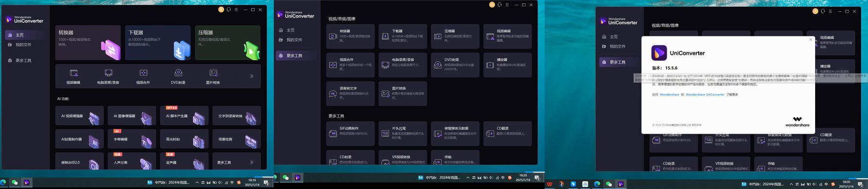Open DVD刻录 card in the middle window
Viewport: 868px width, 189px height.
[x=455, y=65]
